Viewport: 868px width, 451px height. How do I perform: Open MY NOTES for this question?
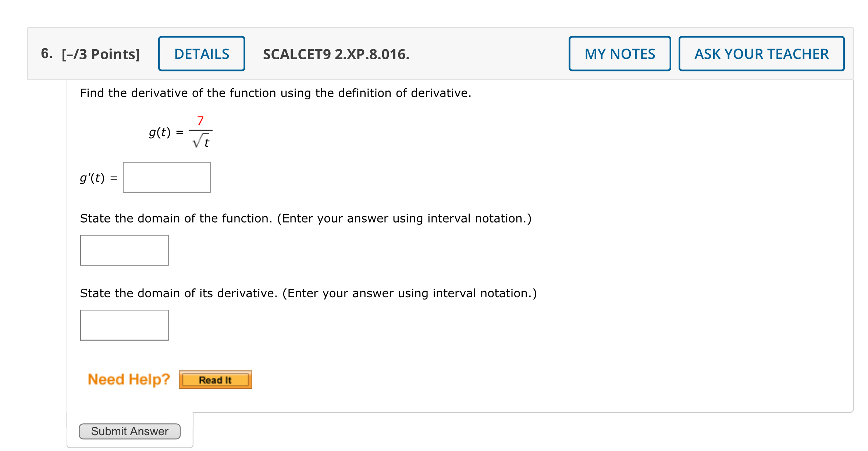(x=619, y=53)
